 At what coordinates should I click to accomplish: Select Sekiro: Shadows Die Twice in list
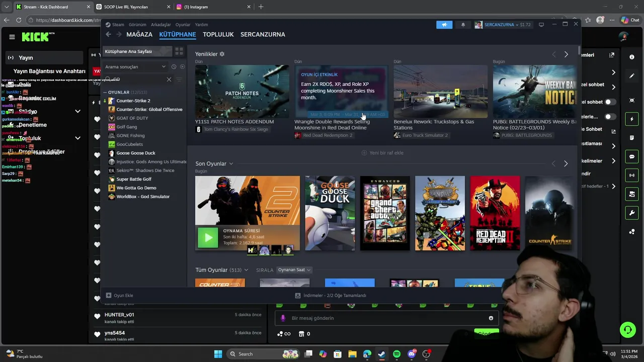coord(145,170)
